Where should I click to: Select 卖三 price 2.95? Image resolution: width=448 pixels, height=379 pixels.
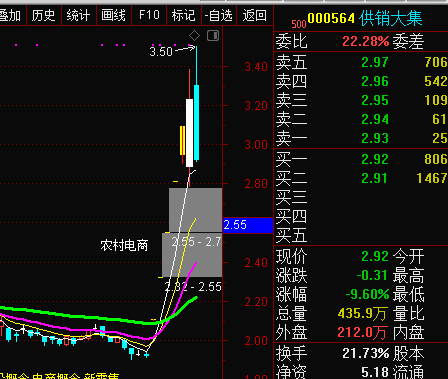coord(375,100)
